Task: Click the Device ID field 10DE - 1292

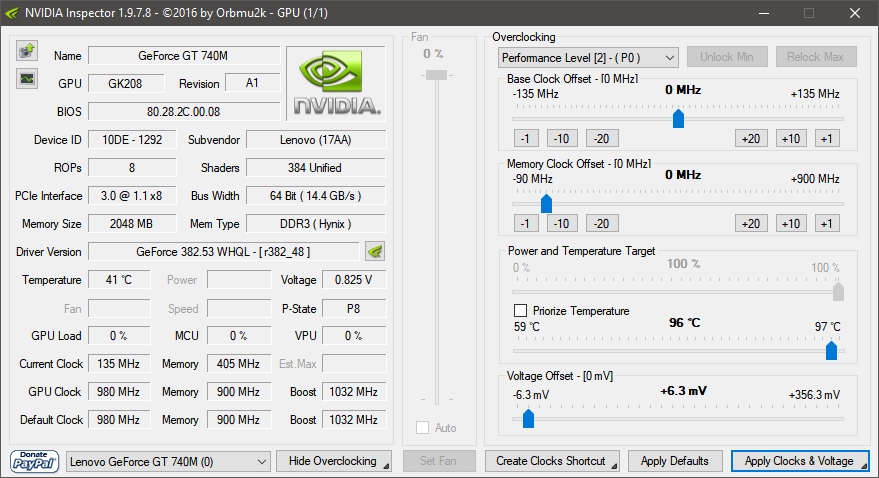Action: click(x=132, y=140)
